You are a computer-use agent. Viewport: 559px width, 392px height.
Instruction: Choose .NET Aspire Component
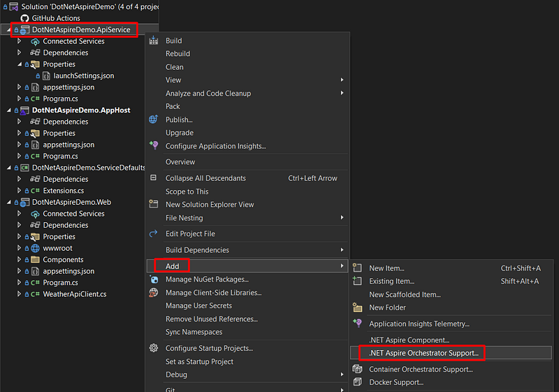click(451, 340)
